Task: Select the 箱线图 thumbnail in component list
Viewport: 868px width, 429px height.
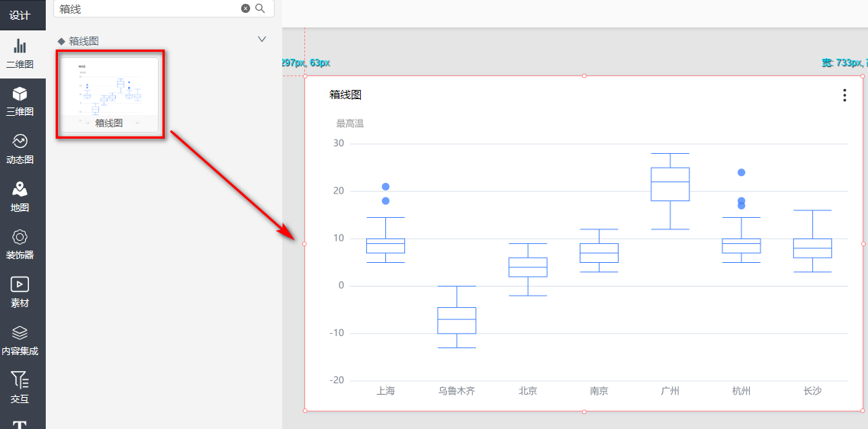Action: 110,94
